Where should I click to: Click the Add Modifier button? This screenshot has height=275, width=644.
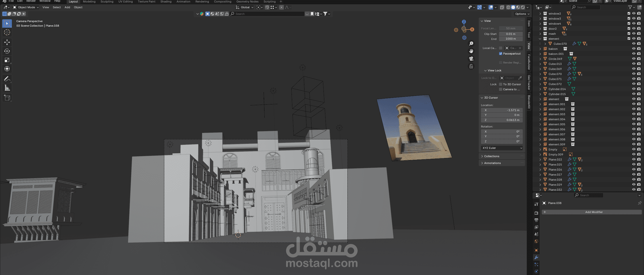point(591,212)
